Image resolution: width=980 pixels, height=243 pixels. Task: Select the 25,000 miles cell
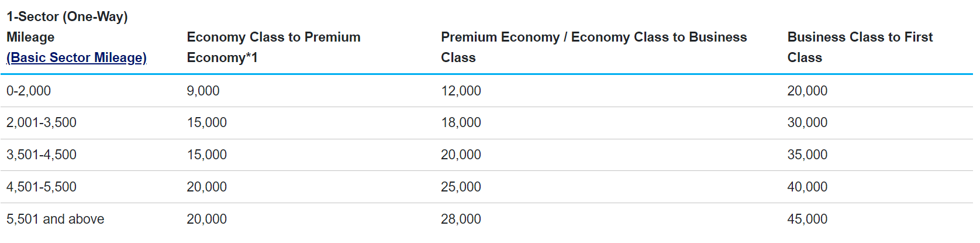click(461, 187)
